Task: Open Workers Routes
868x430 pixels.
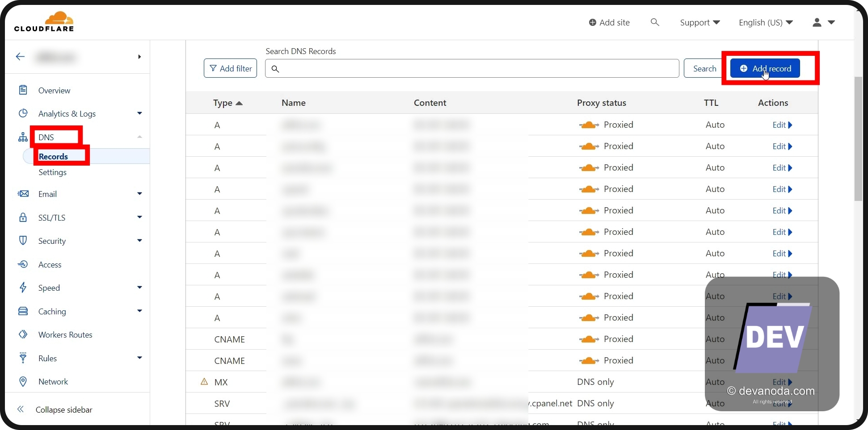Action: point(65,334)
